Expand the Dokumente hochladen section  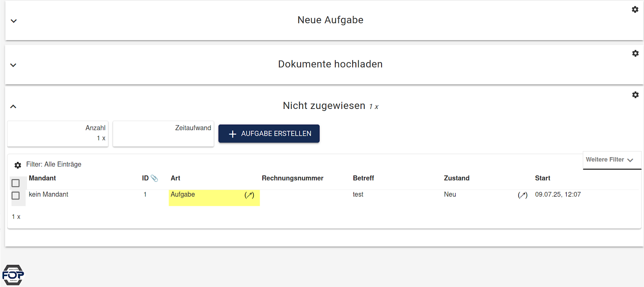(13, 65)
